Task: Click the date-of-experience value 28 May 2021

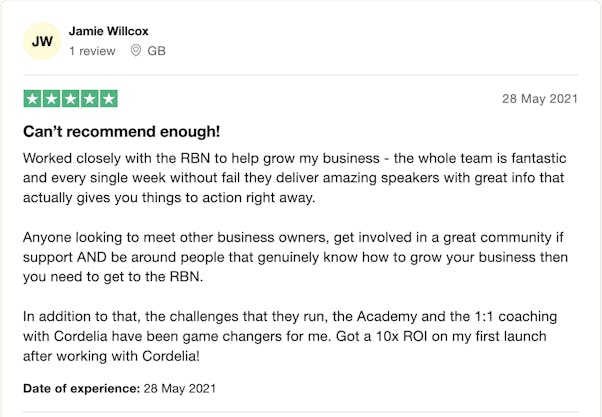Action: [180, 388]
